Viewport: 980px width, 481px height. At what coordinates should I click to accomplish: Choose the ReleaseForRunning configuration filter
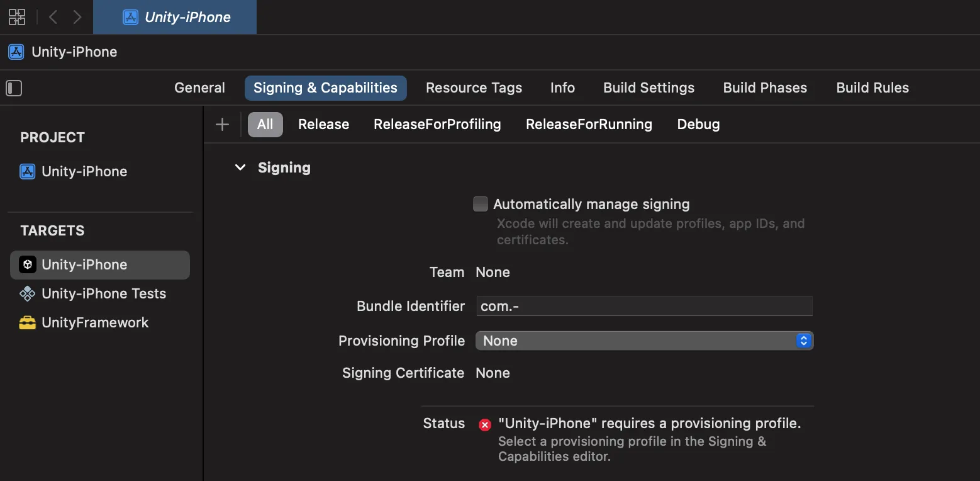[x=589, y=125]
